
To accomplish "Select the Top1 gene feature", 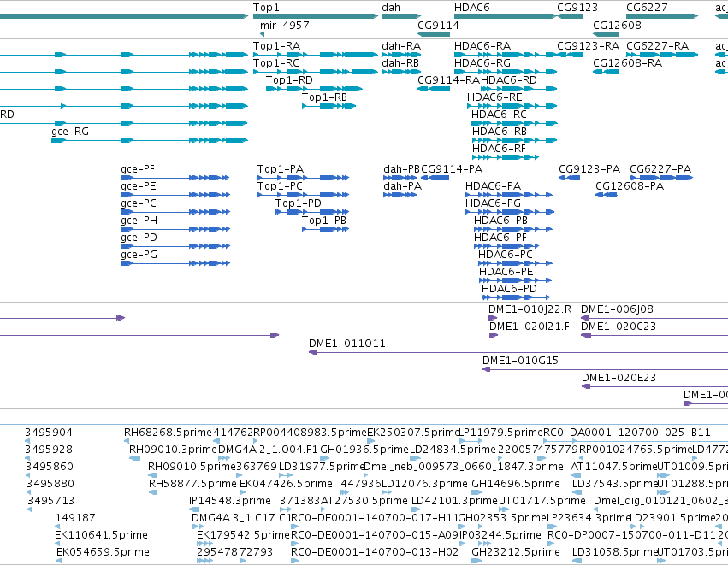I will pos(316,16).
